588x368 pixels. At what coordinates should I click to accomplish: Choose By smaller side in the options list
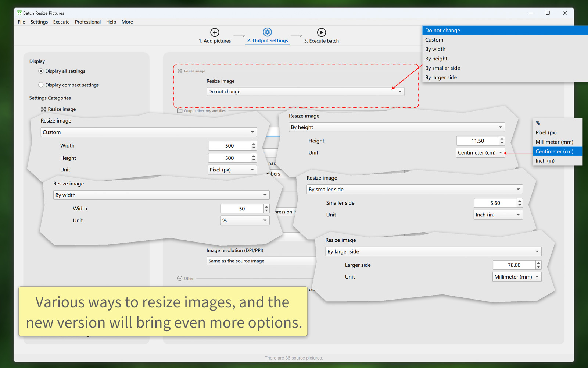tap(505, 68)
